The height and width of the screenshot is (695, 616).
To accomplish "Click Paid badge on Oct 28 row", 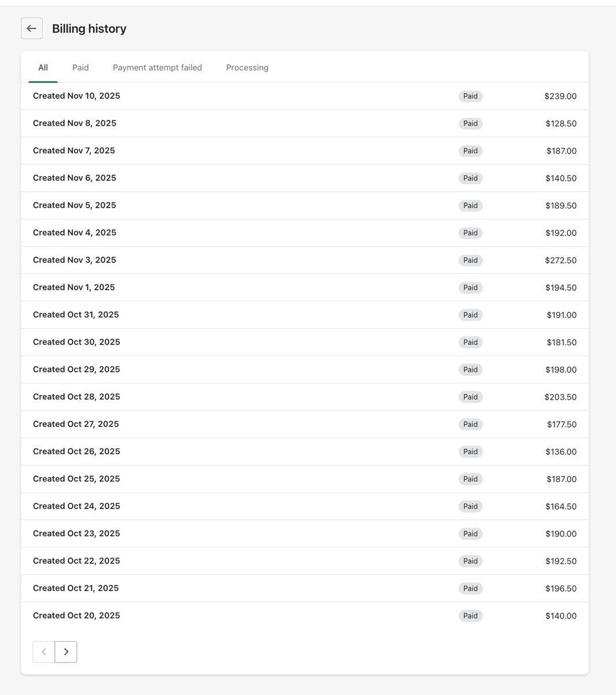I will pyautogui.click(x=471, y=397).
